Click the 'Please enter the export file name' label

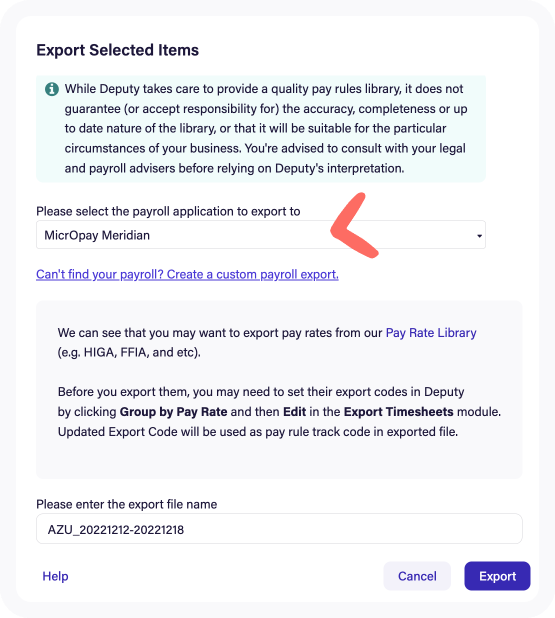(127, 504)
